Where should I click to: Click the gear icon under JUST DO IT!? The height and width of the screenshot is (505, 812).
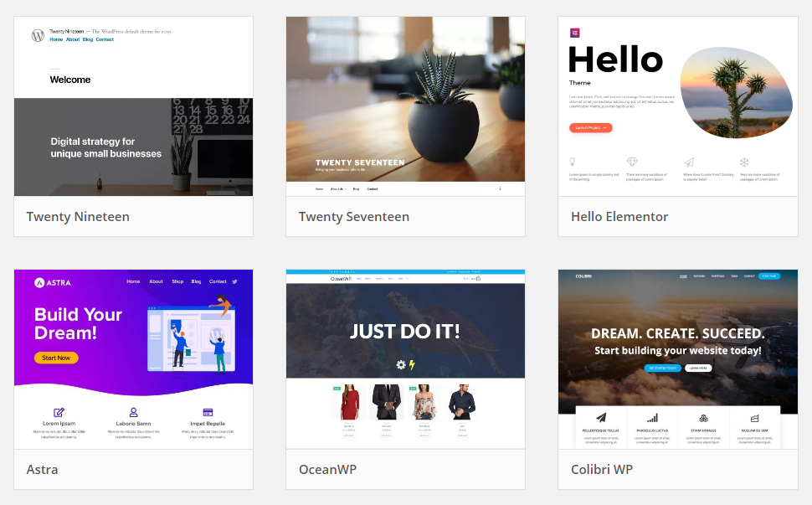click(401, 364)
